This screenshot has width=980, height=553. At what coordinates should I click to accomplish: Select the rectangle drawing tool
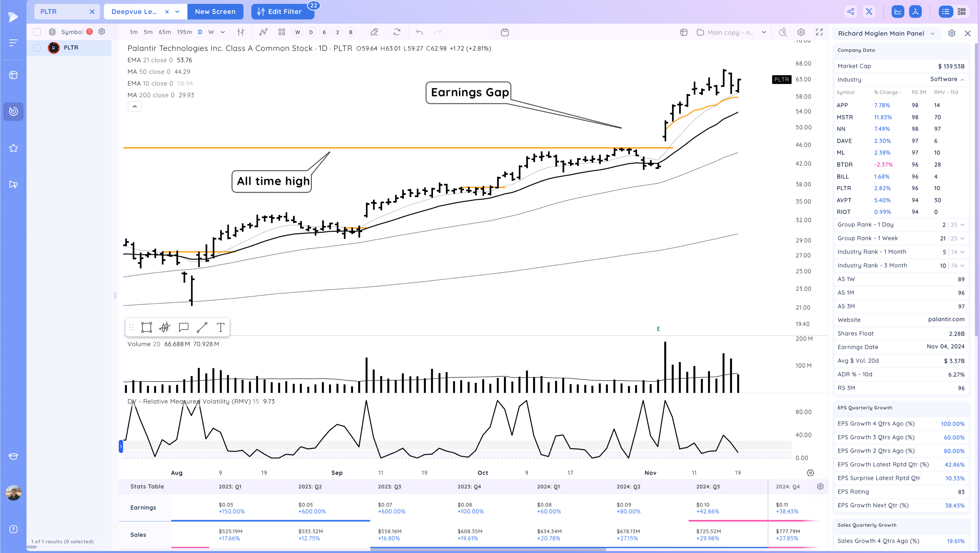click(x=147, y=327)
